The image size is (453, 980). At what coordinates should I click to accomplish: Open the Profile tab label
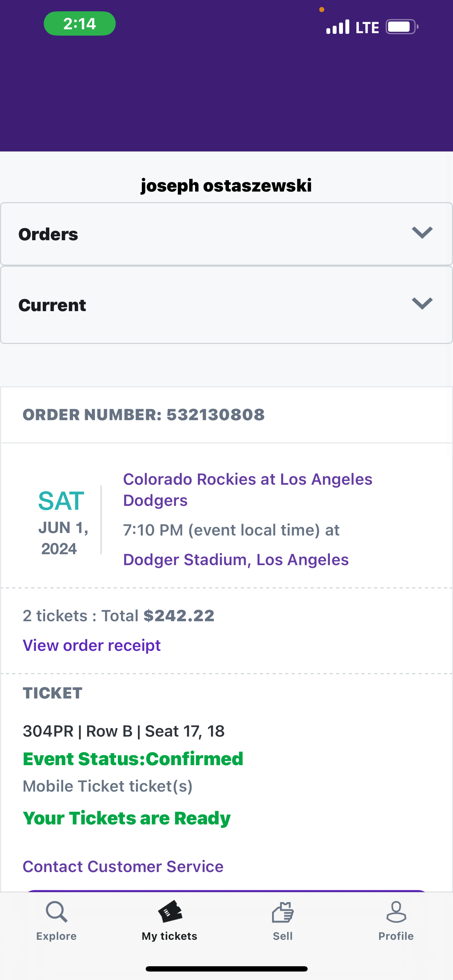pos(396,936)
